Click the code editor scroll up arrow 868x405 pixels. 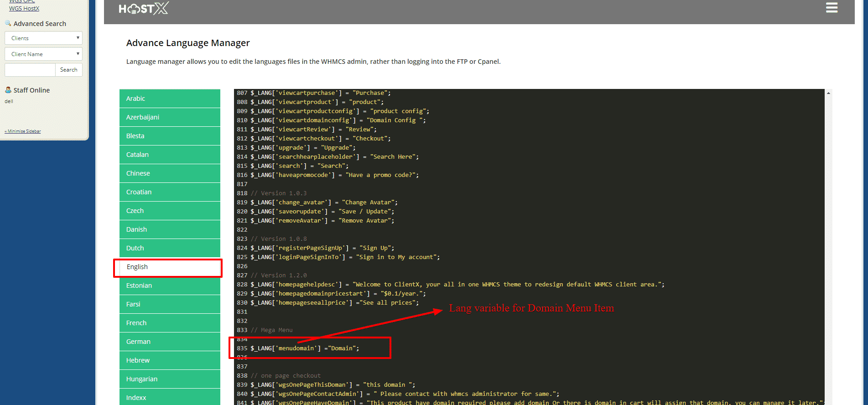point(828,93)
